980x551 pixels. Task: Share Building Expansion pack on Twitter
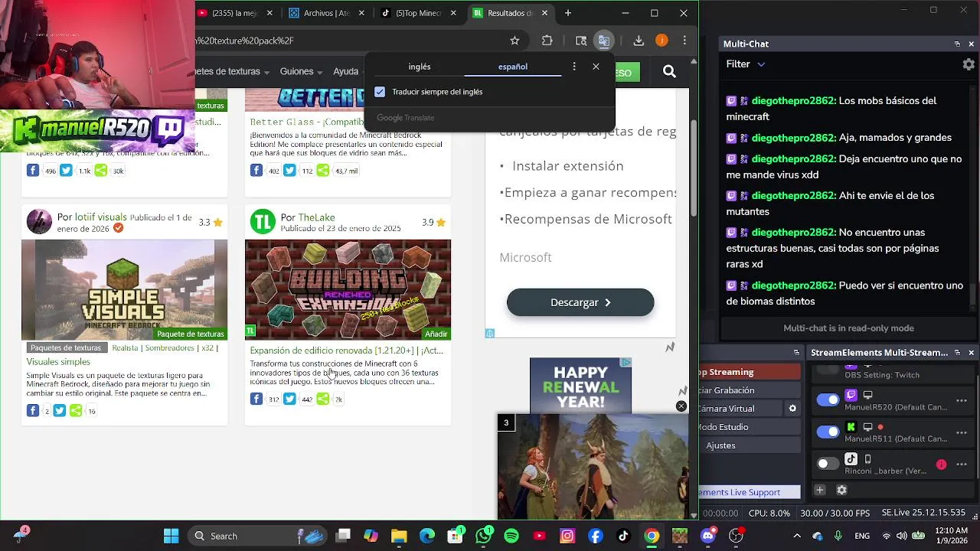[x=289, y=399]
